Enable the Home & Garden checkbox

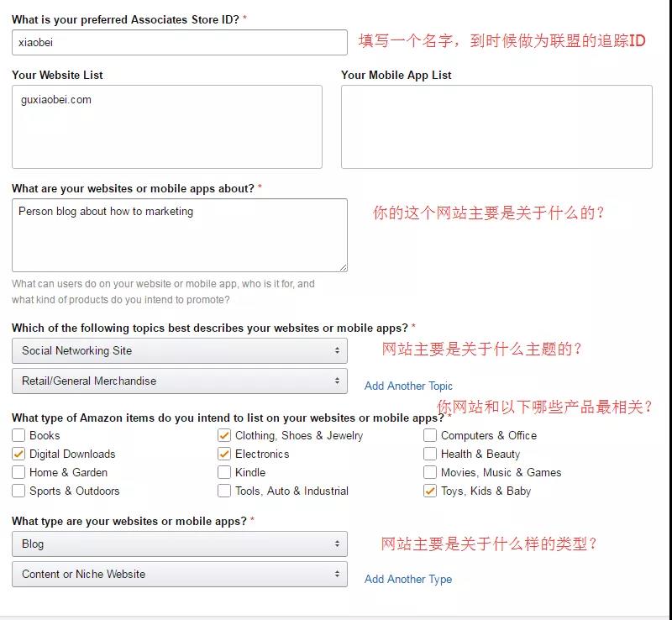[18, 473]
